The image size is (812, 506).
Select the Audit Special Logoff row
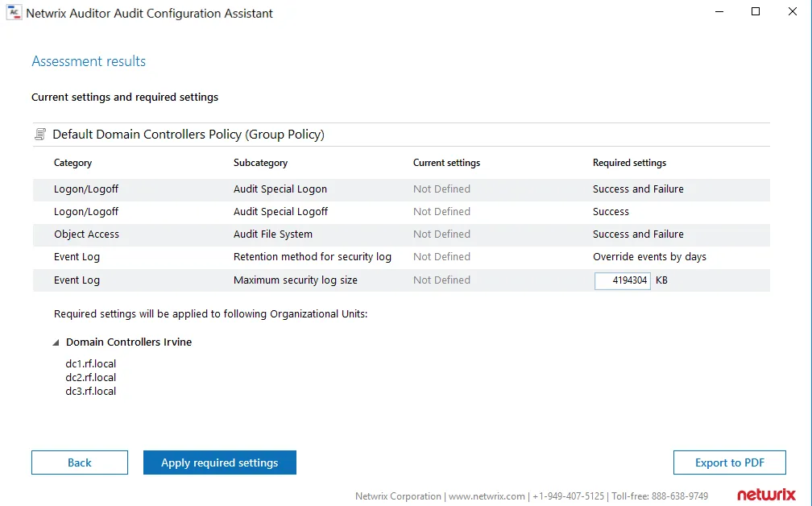[x=401, y=212]
